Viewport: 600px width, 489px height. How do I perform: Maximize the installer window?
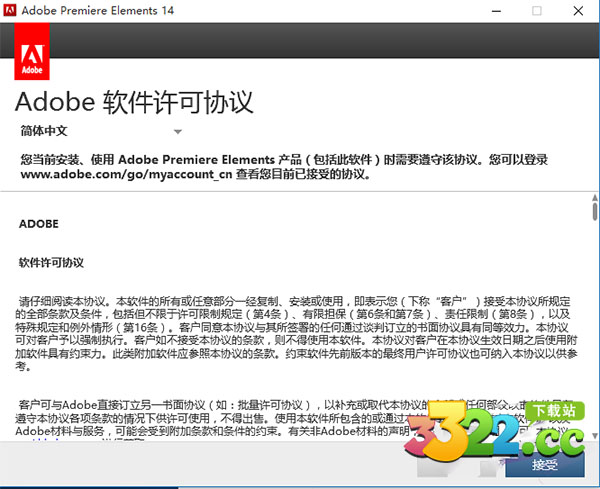click(x=536, y=11)
